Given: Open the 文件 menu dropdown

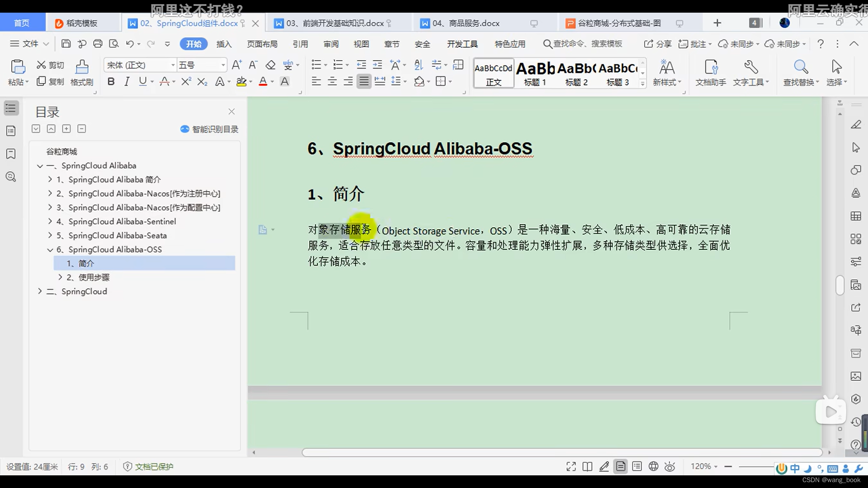Looking at the screenshot, I should (30, 43).
